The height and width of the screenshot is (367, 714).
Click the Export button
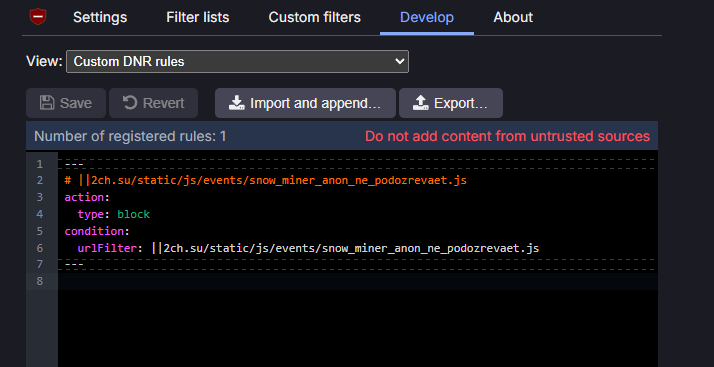point(451,103)
